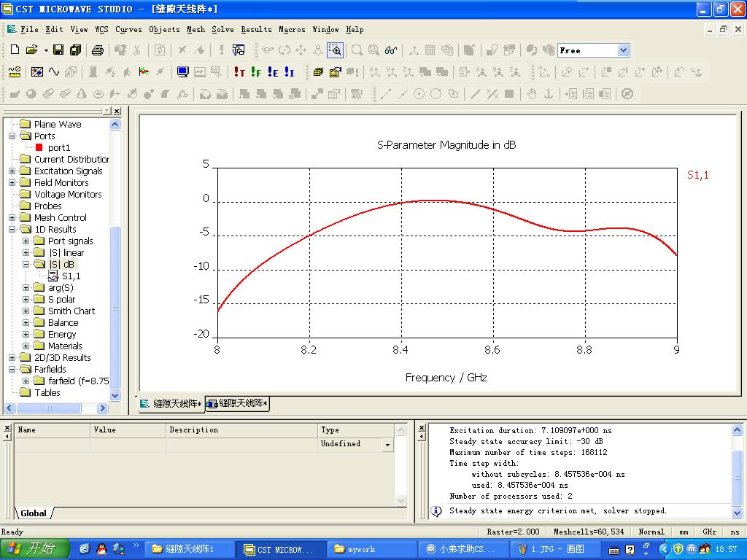Image resolution: width=747 pixels, height=560 pixels.
Task: Switch to the second 缝隙天线阵* tab
Action: [x=237, y=404]
